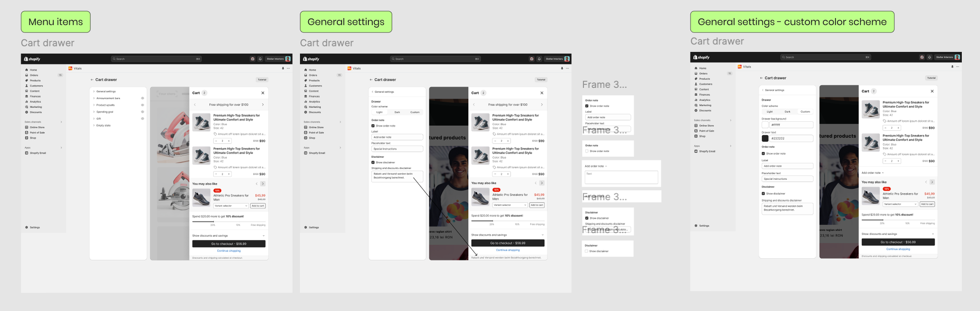Open Customers in middle General settings frame sidebar
Viewport: 980px width, 311px height.
[315, 86]
